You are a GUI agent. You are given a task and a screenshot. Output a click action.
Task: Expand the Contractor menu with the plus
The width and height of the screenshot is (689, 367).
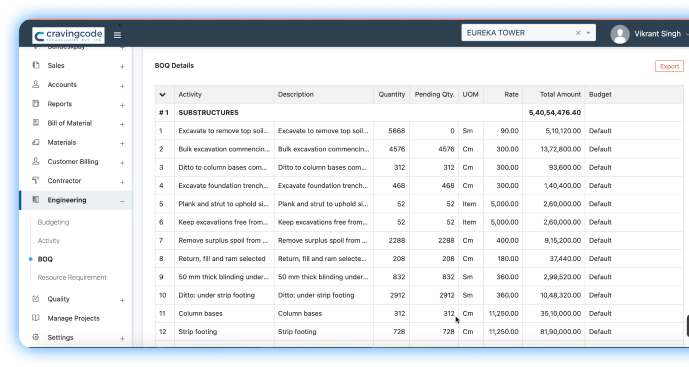[122, 182]
